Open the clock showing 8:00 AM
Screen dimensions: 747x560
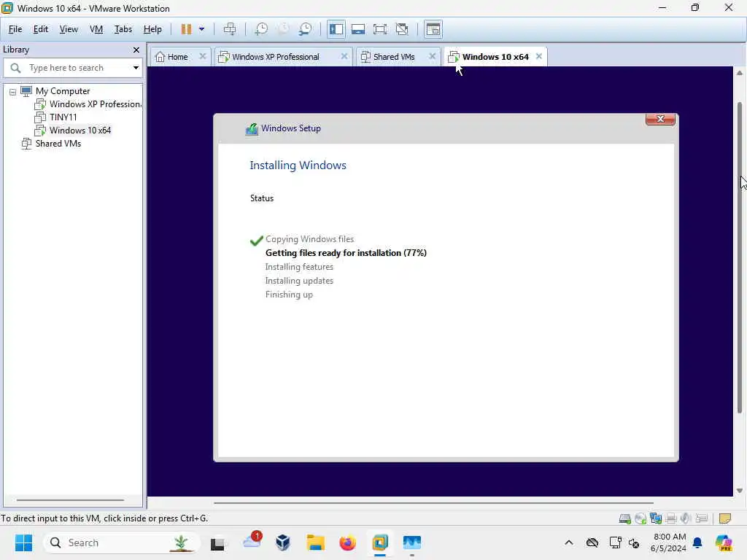pyautogui.click(x=668, y=542)
